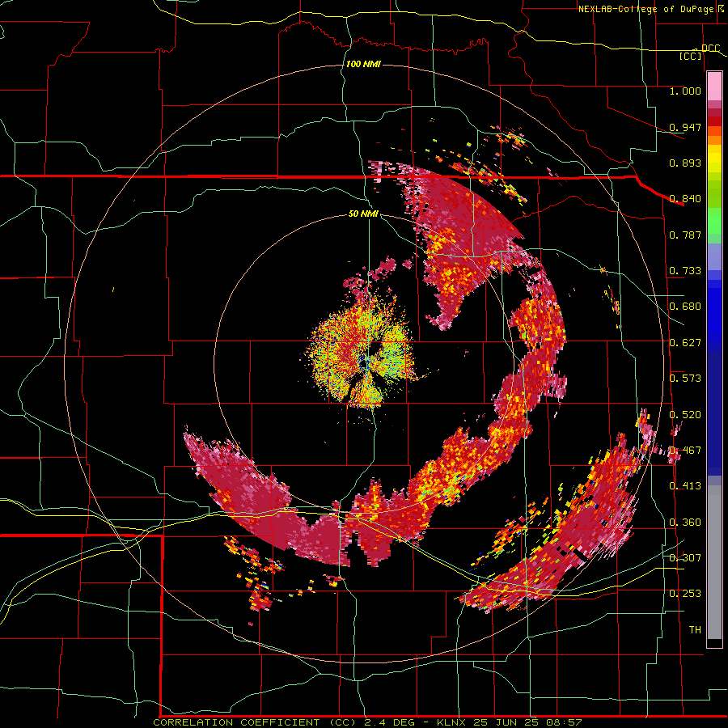This screenshot has height=728, width=728.
Task: Select the 0.413 scale value
Action: point(685,486)
